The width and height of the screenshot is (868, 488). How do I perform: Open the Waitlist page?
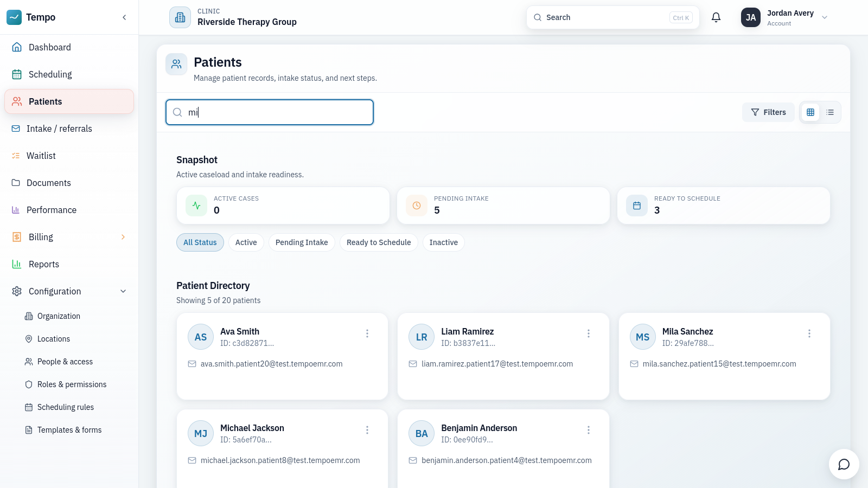point(69,156)
